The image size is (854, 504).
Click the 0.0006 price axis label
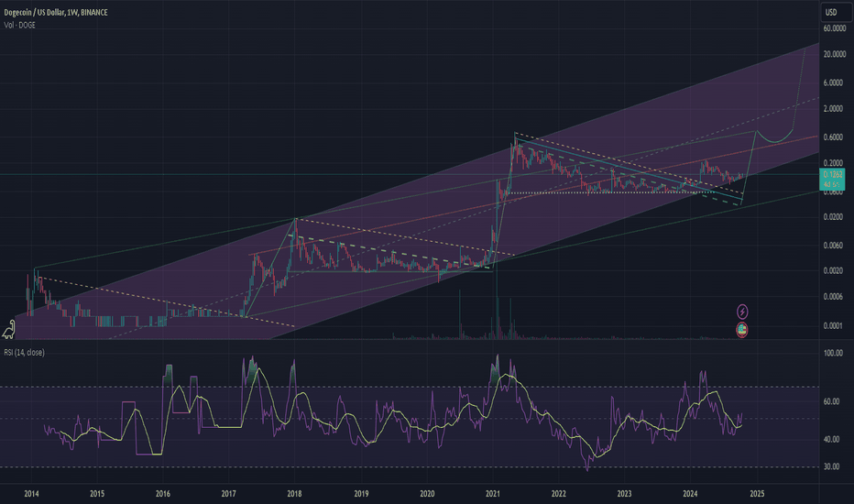pos(835,297)
